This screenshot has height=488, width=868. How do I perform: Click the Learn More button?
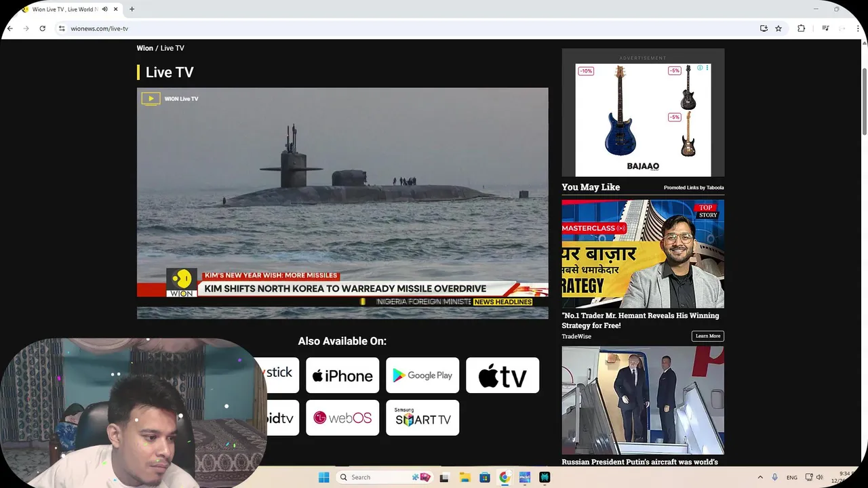[x=708, y=336]
